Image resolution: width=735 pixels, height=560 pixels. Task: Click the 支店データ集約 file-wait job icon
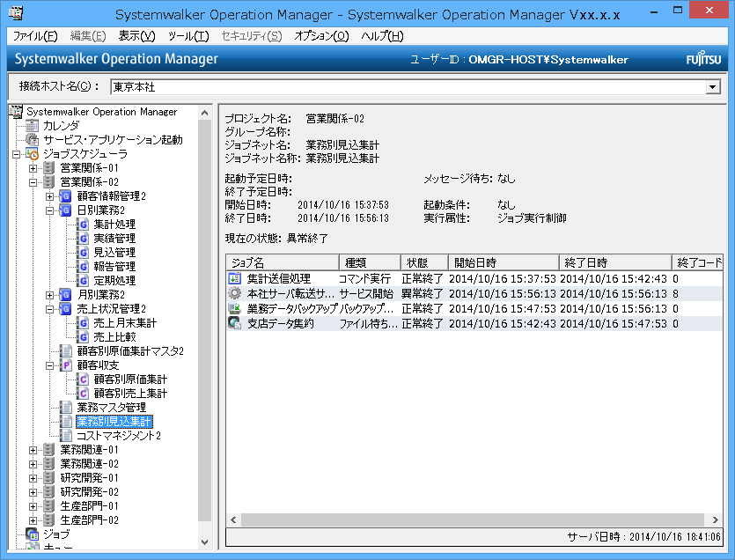[234, 323]
